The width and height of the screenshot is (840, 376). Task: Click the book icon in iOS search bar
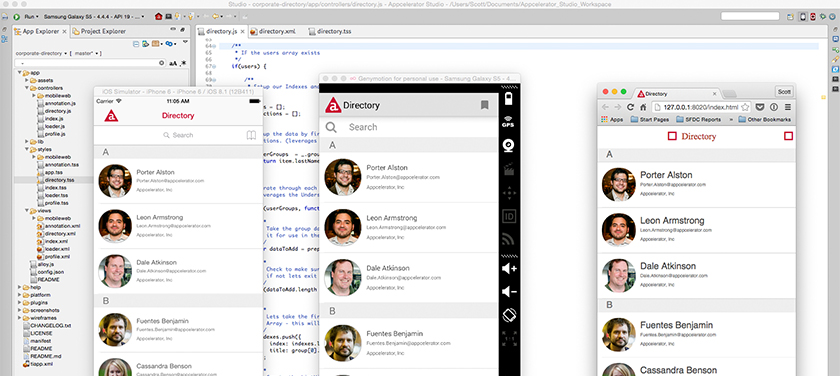pyautogui.click(x=251, y=135)
